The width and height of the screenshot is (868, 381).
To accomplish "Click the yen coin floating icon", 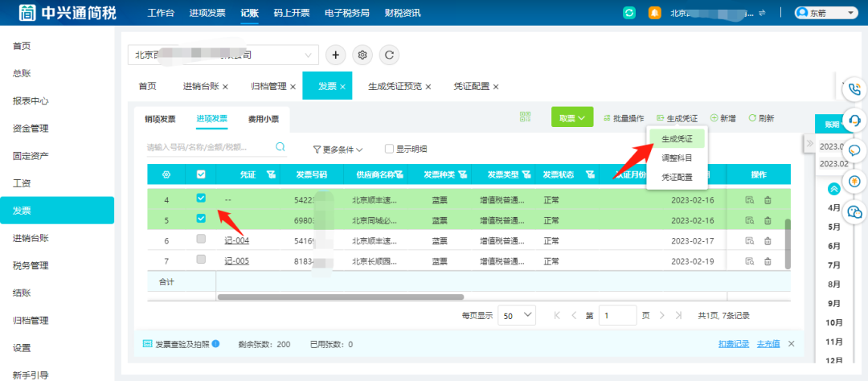I will (x=854, y=180).
